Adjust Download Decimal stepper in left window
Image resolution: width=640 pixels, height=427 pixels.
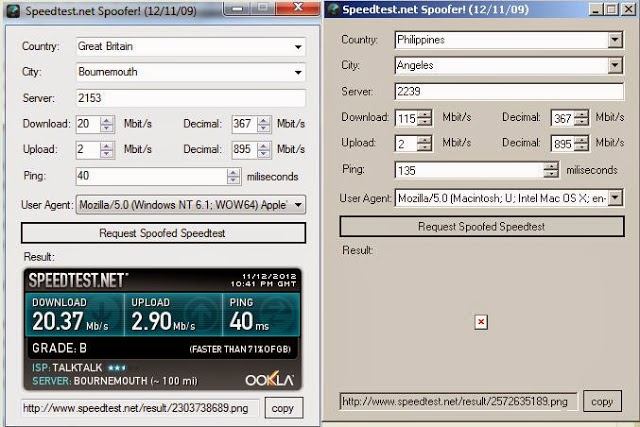coord(264,124)
